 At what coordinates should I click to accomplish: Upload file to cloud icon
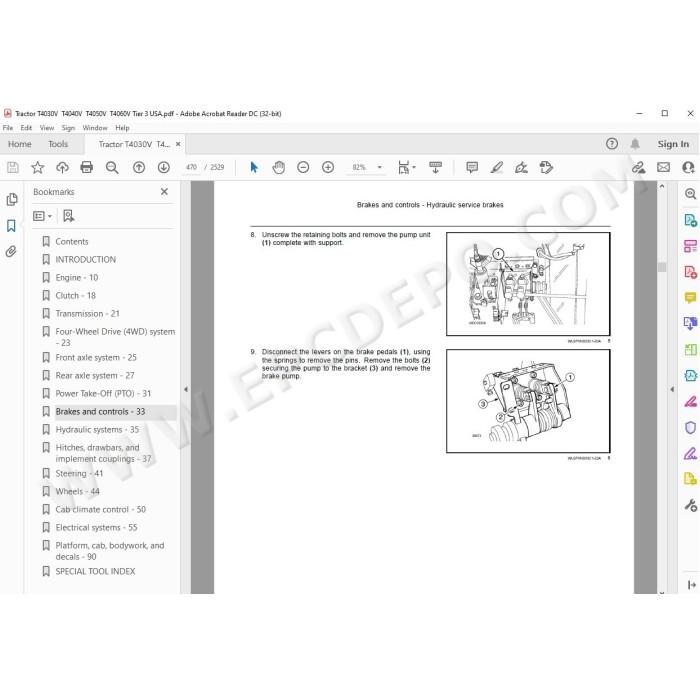(x=62, y=167)
